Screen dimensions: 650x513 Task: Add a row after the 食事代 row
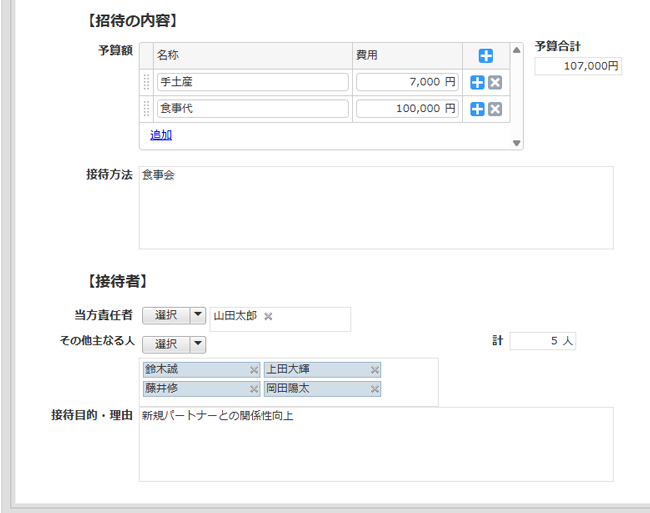477,110
